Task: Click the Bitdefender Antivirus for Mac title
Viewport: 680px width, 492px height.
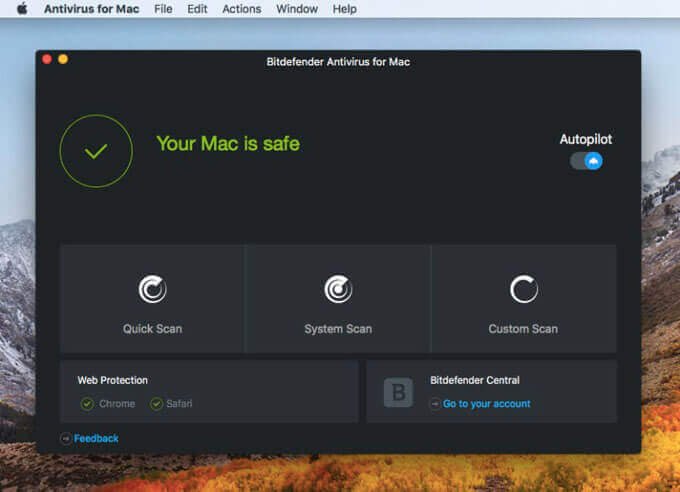Action: click(x=338, y=62)
